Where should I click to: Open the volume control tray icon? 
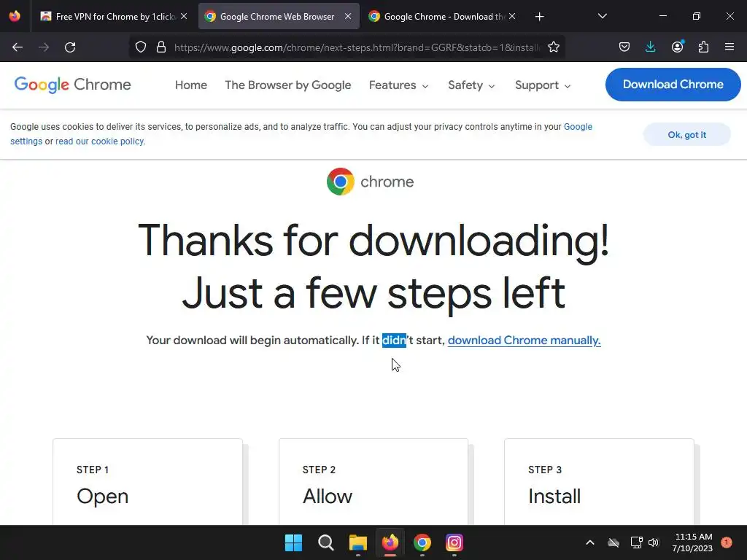tap(654, 542)
